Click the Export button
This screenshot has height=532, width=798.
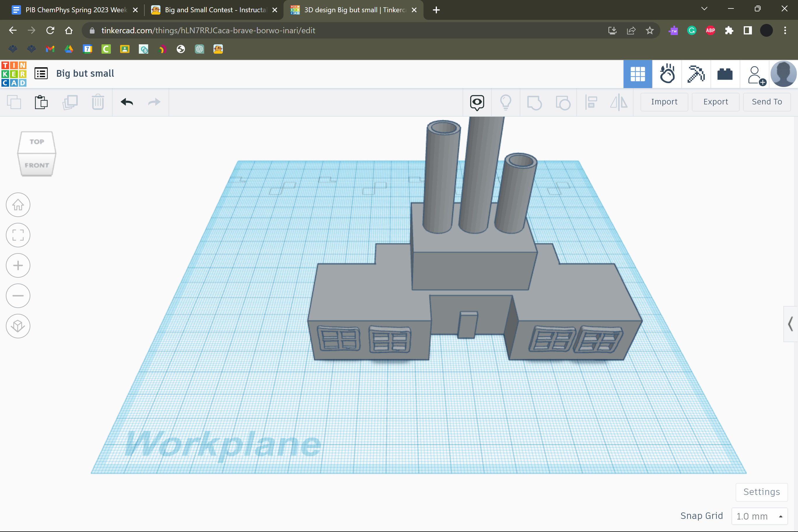pyautogui.click(x=715, y=102)
